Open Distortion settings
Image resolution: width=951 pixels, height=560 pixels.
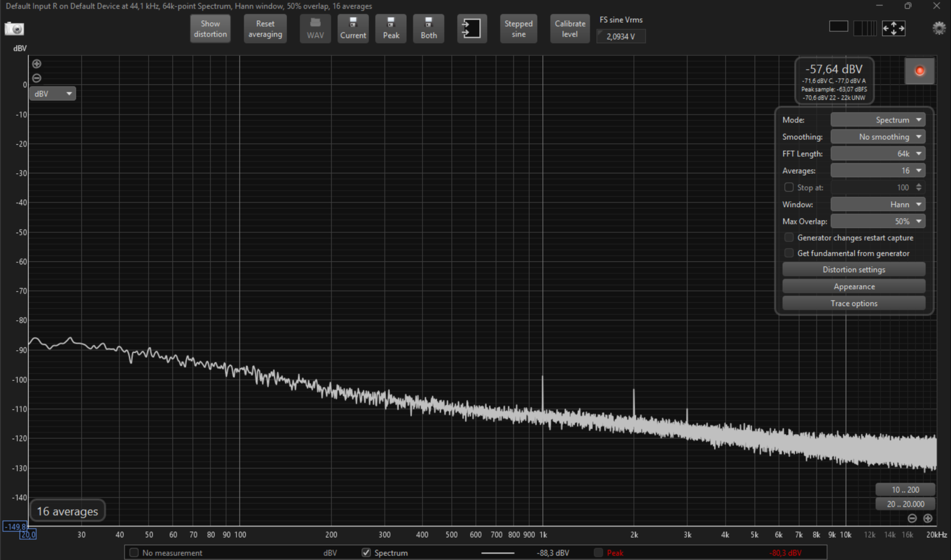pyautogui.click(x=854, y=269)
